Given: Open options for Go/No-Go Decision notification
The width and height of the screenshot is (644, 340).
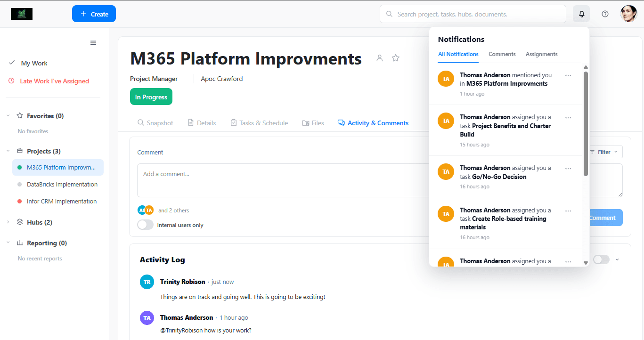Looking at the screenshot, I should point(568,169).
